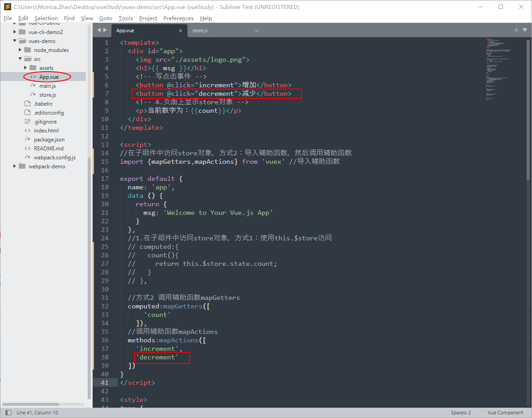
Task: Click the text-lines icon beside .gitignore
Action: click(x=27, y=121)
